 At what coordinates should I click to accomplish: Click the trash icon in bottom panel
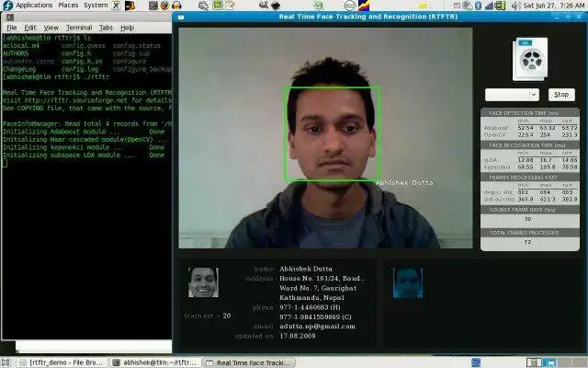(476, 362)
